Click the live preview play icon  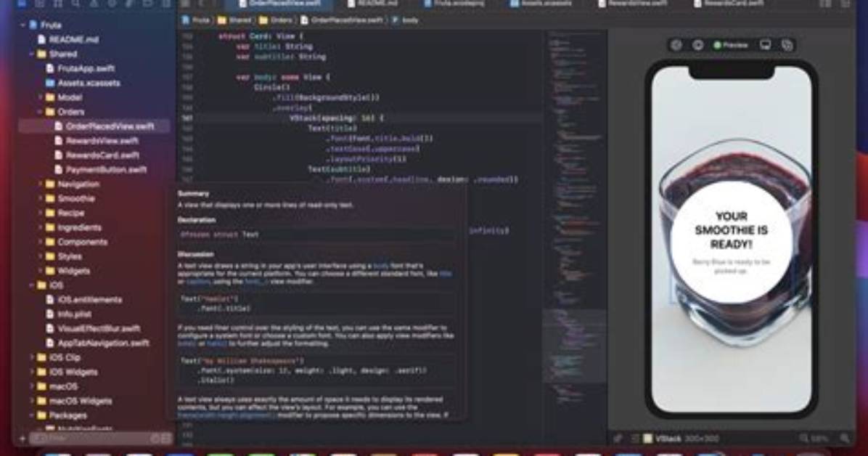tap(676, 46)
